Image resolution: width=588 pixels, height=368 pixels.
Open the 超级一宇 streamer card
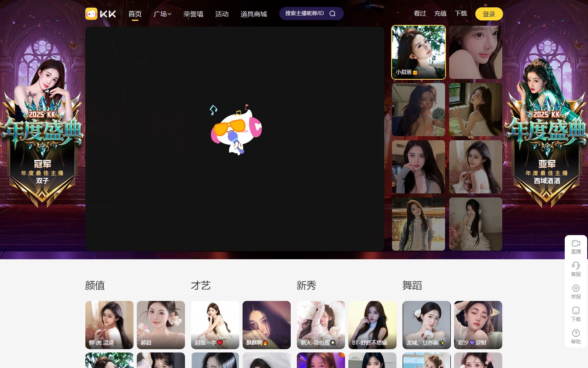pyautogui.click(x=215, y=325)
